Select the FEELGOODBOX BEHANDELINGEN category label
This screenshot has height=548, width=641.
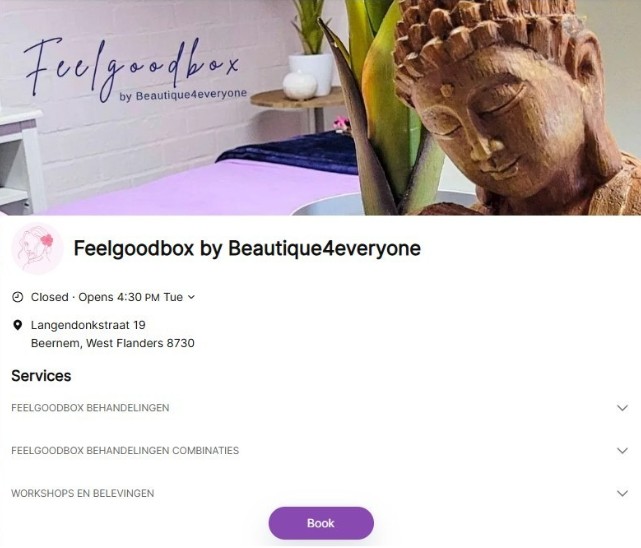coord(90,408)
